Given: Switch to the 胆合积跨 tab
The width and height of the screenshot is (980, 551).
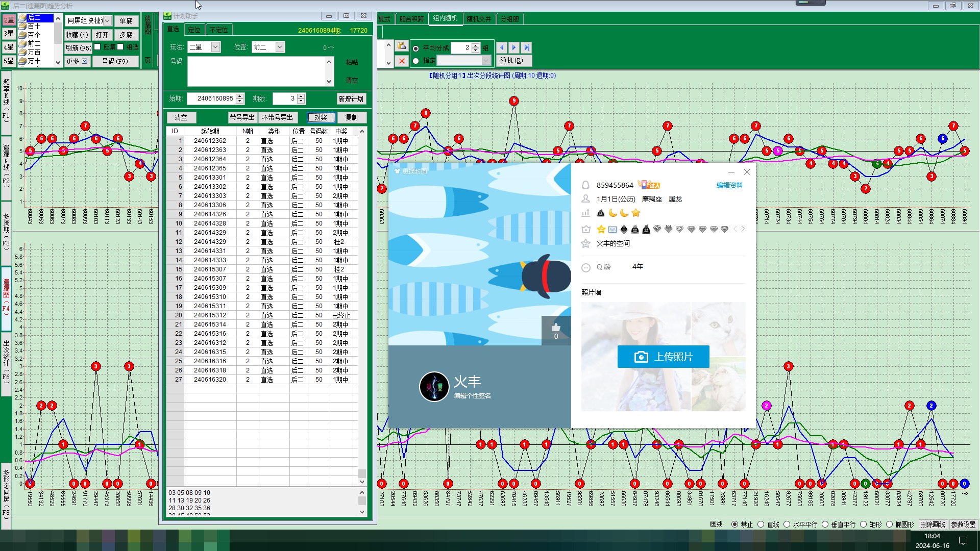Looking at the screenshot, I should 411,19.
